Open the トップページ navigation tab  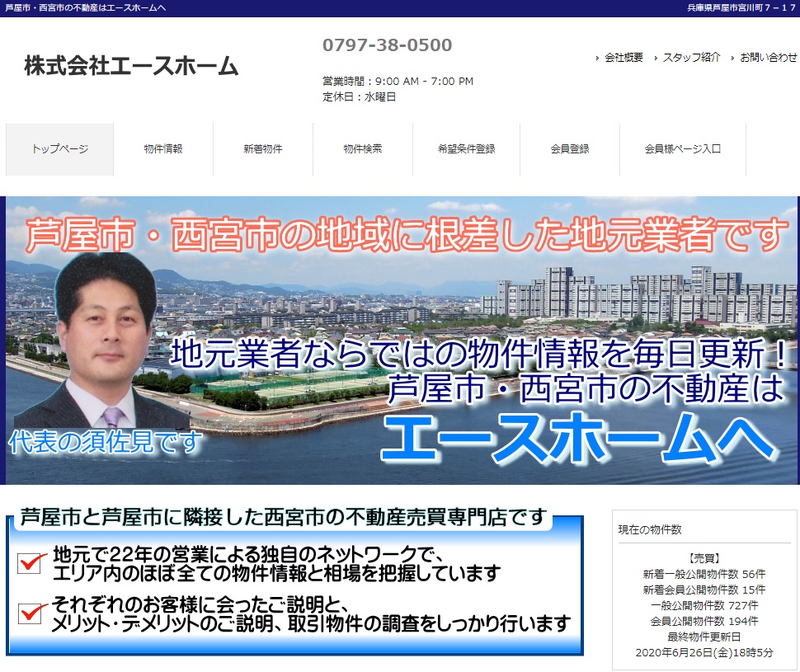[x=59, y=149]
